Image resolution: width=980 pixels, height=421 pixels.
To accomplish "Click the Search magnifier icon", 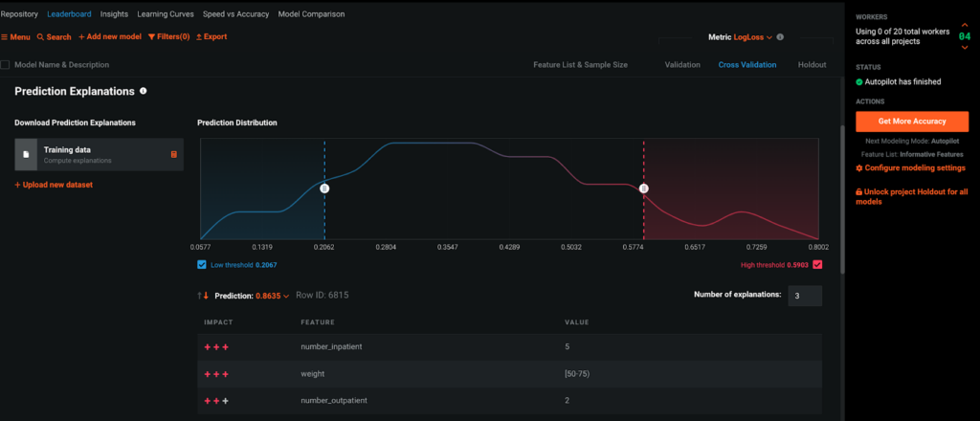I will (40, 37).
